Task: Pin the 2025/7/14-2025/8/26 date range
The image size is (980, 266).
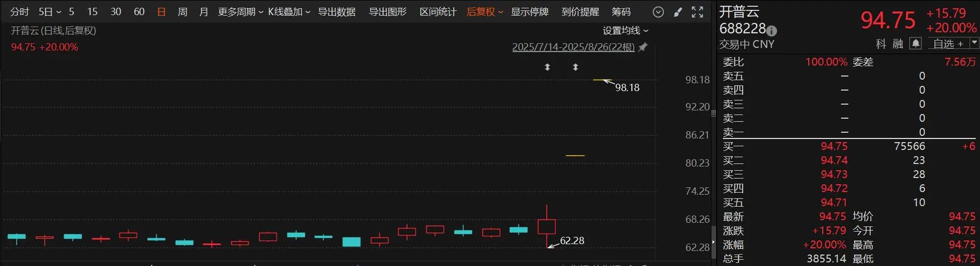Action: 643,47
